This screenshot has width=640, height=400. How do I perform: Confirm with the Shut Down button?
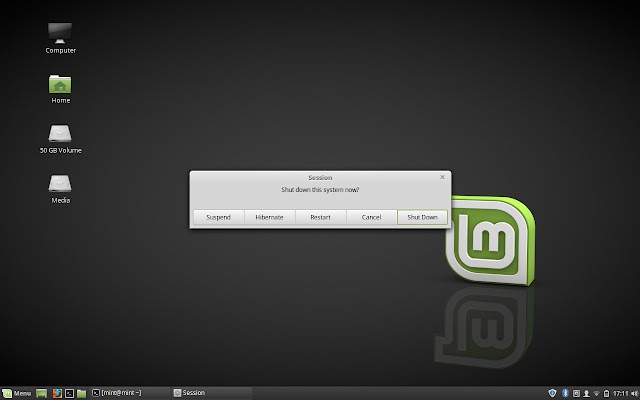point(422,217)
